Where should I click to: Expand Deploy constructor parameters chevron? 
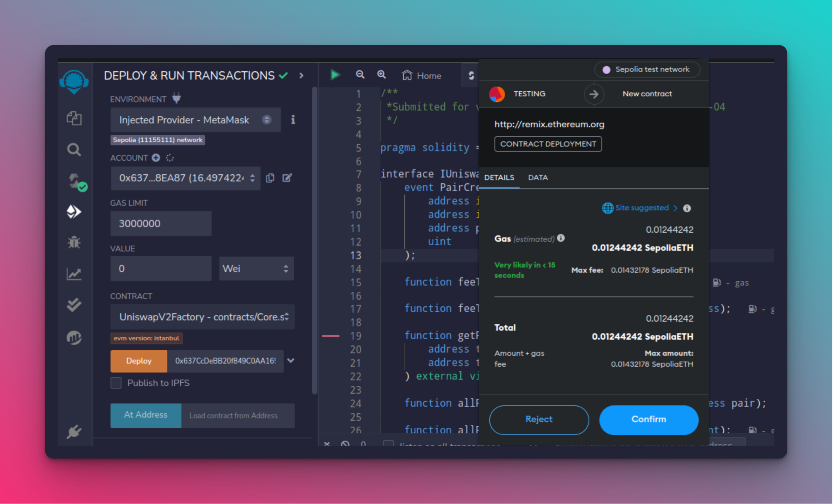pos(291,361)
